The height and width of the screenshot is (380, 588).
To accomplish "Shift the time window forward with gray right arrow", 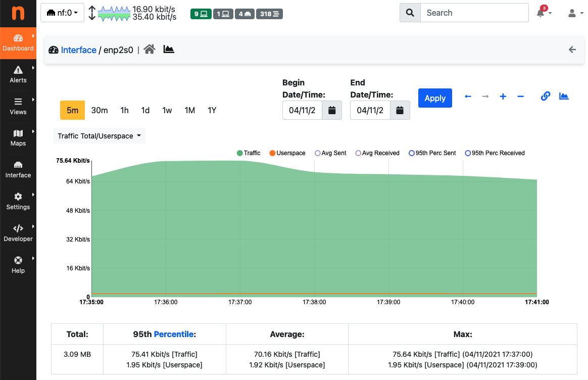I will [x=485, y=97].
